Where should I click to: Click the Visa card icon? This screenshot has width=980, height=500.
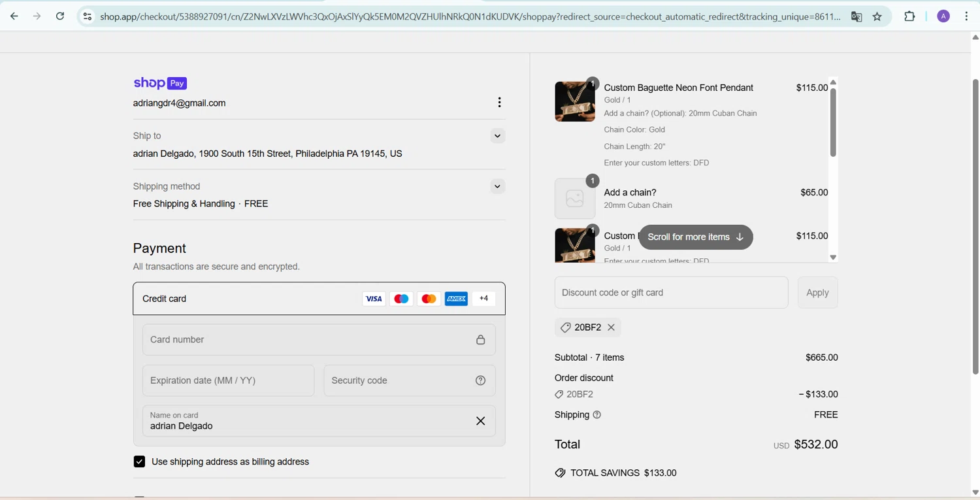coord(374,299)
